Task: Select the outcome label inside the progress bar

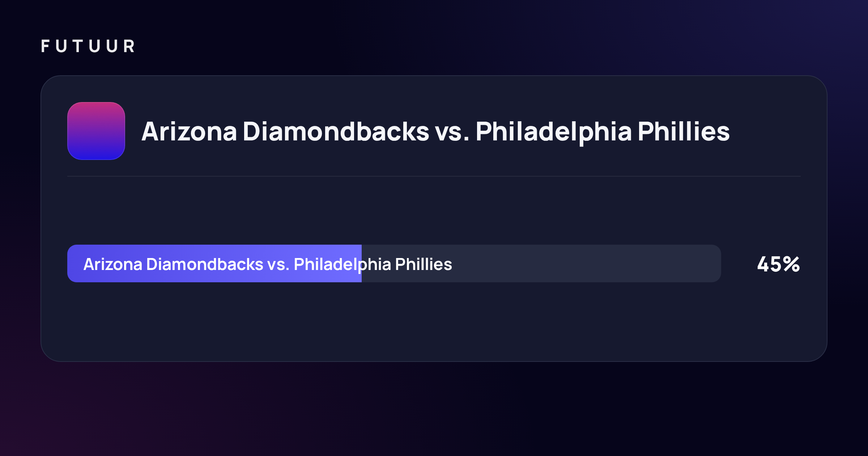Action: tap(268, 265)
